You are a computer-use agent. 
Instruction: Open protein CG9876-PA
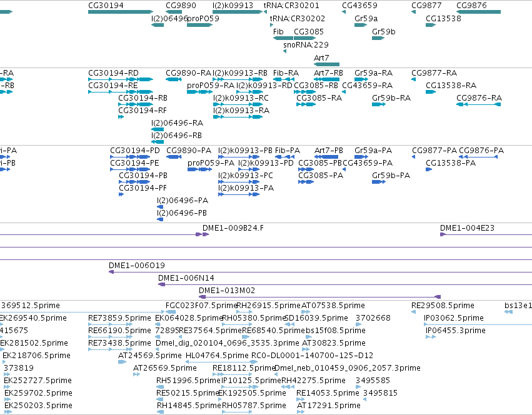(x=478, y=157)
